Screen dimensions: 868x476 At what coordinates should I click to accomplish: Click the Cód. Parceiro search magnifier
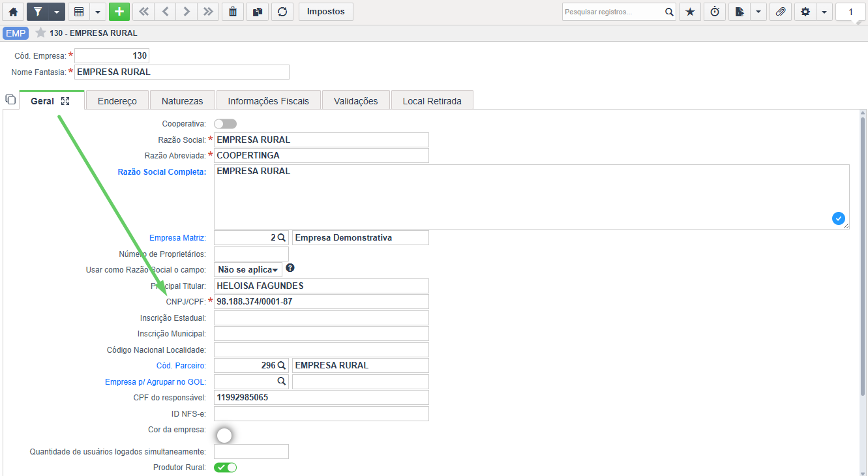(x=282, y=365)
